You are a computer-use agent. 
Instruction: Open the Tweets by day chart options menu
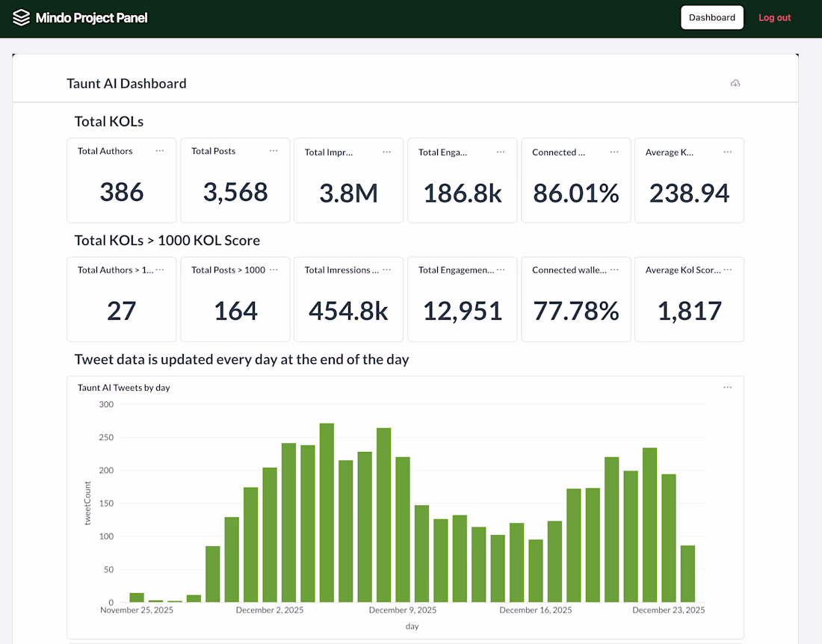pyautogui.click(x=728, y=387)
